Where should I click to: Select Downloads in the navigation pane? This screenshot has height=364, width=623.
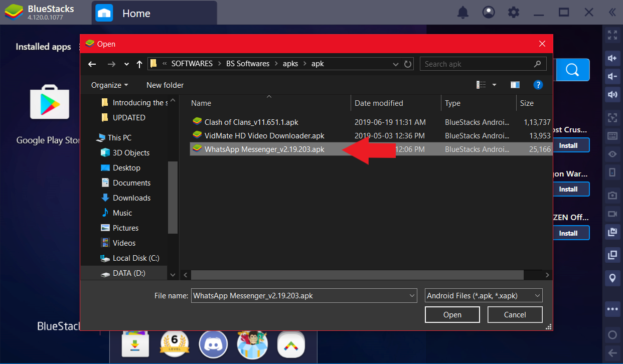point(131,198)
